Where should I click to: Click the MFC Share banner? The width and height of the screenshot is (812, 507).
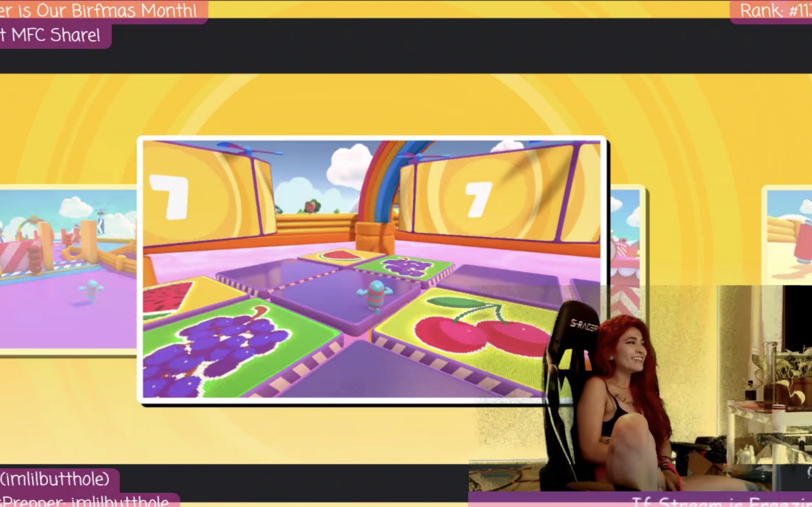(54, 35)
